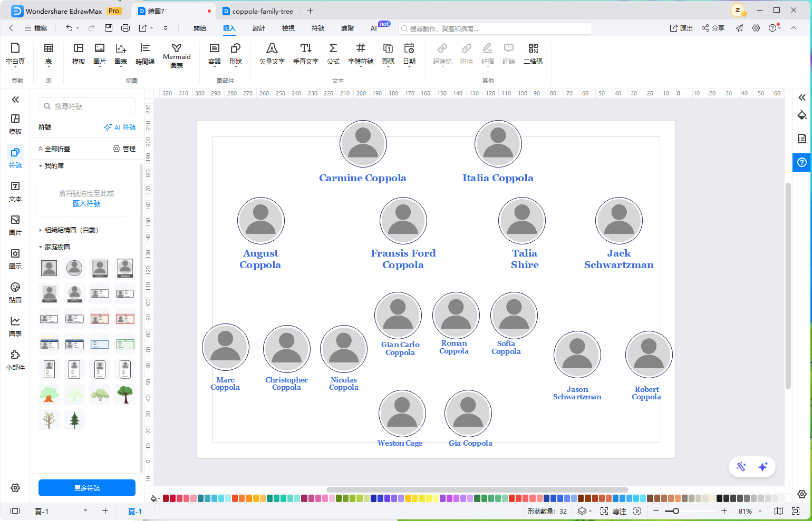Pick the red swatch in color bar

coord(166,498)
